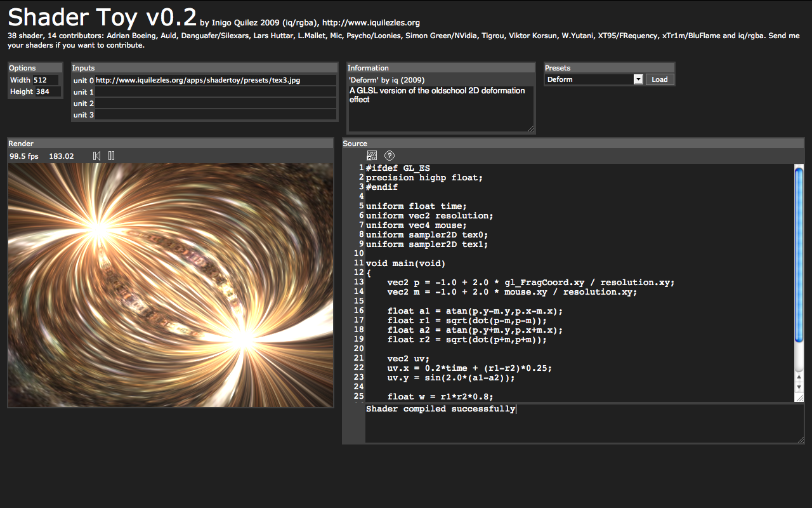Click the empty unit 1 input field
The height and width of the screenshot is (508, 812).
click(x=215, y=92)
